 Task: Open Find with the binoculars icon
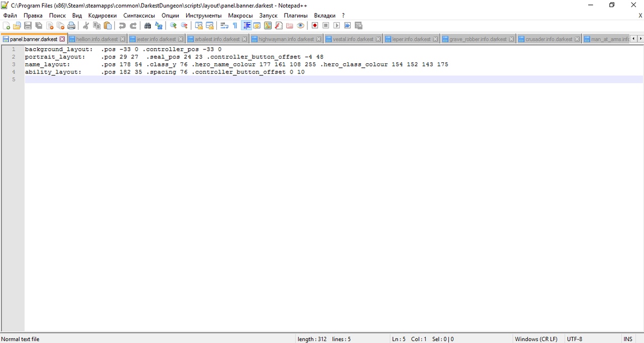(x=147, y=26)
